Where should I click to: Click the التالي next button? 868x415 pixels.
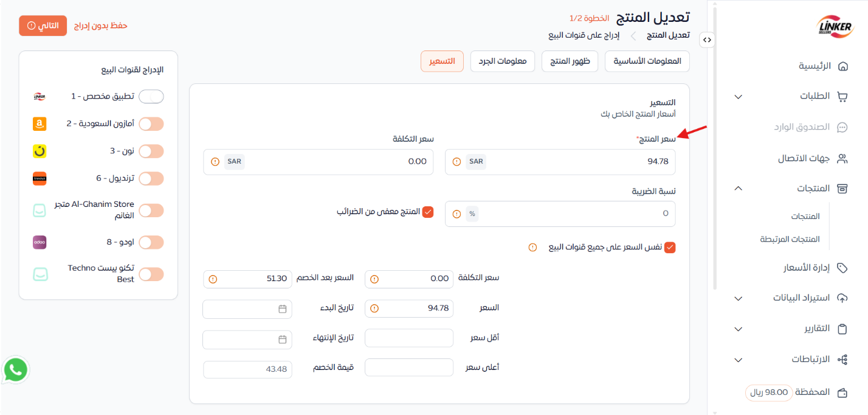pos(43,26)
